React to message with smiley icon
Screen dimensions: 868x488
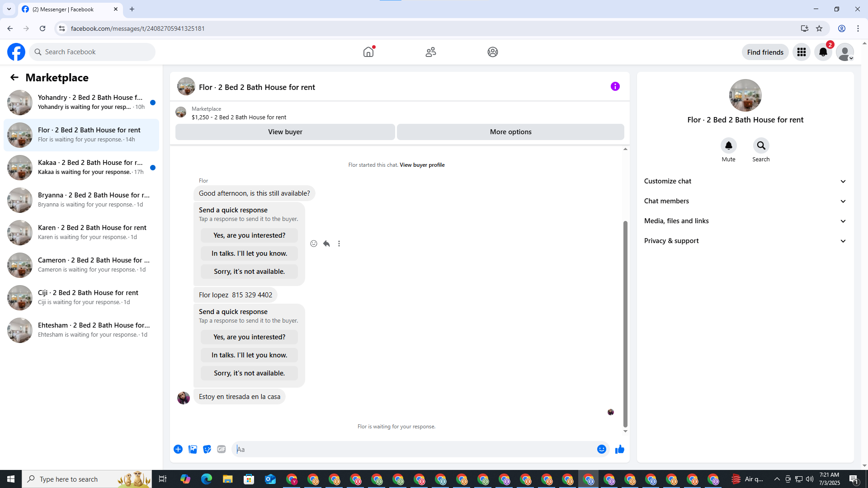point(314,244)
